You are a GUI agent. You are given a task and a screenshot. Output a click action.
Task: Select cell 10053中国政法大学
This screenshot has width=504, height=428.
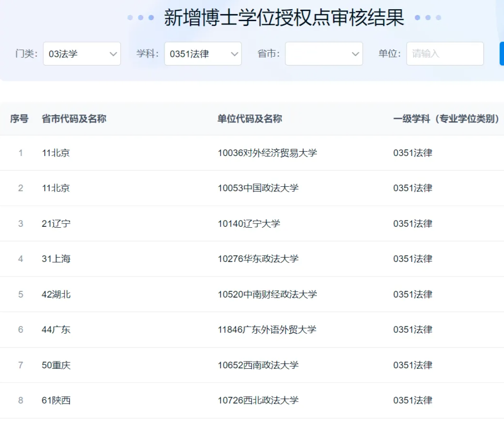(258, 188)
